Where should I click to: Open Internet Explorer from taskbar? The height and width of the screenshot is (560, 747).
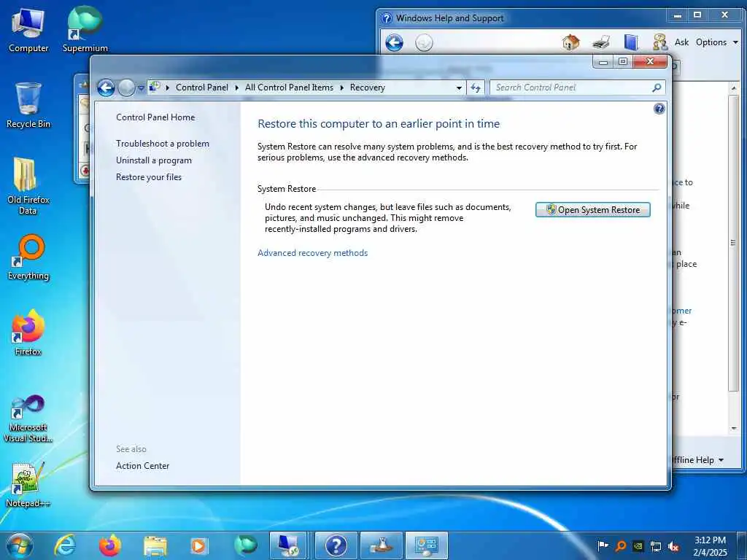click(65, 545)
